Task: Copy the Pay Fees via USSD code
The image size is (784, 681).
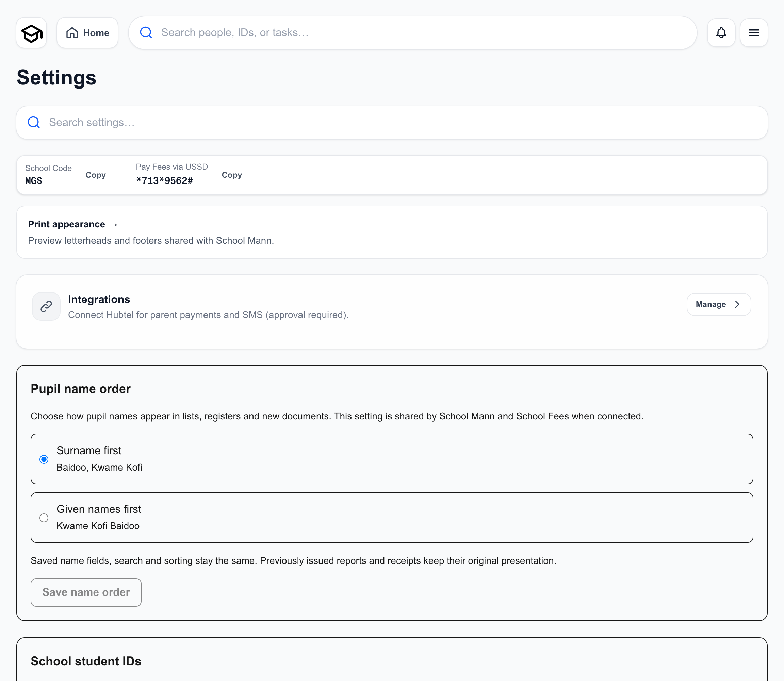Action: (232, 175)
